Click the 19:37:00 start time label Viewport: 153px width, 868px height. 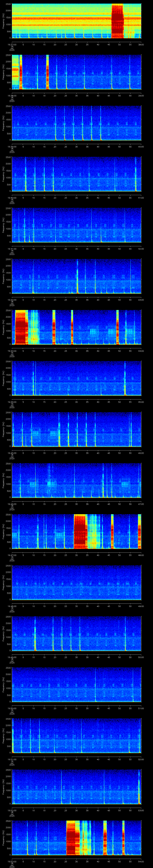[12, 44]
